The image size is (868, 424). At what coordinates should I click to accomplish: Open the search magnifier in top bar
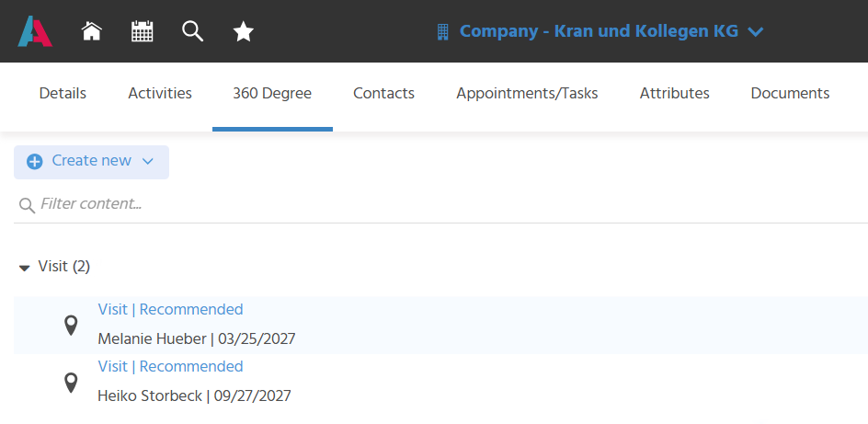pos(193,31)
